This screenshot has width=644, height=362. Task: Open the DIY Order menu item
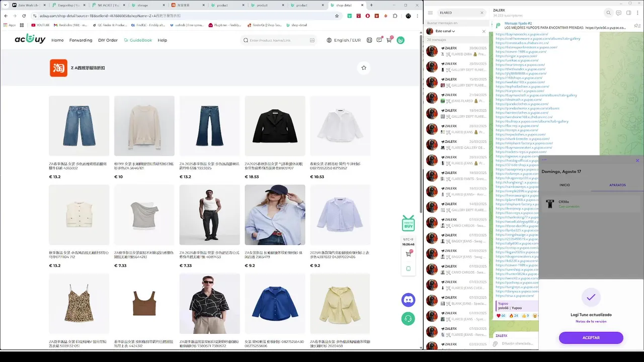pos(108,40)
